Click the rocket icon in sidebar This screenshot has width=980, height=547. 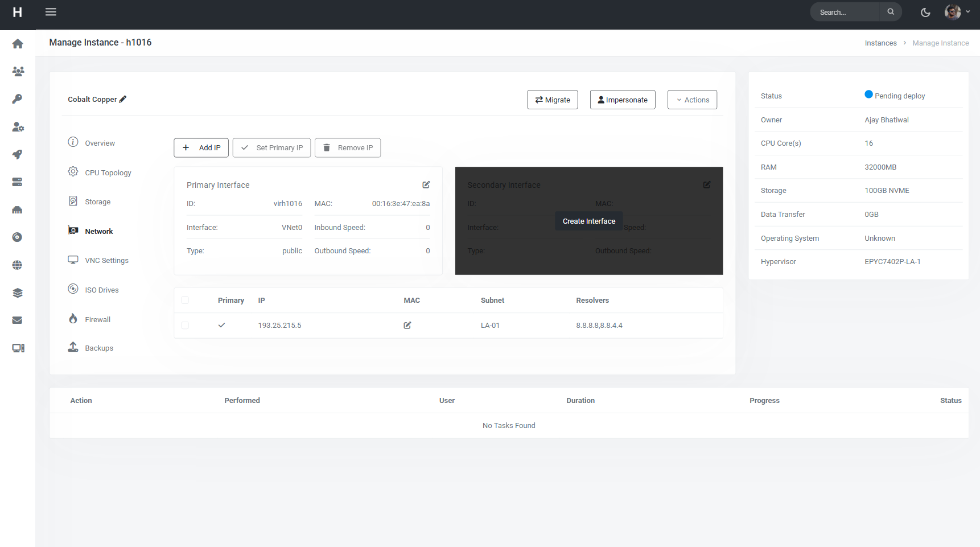(x=18, y=154)
